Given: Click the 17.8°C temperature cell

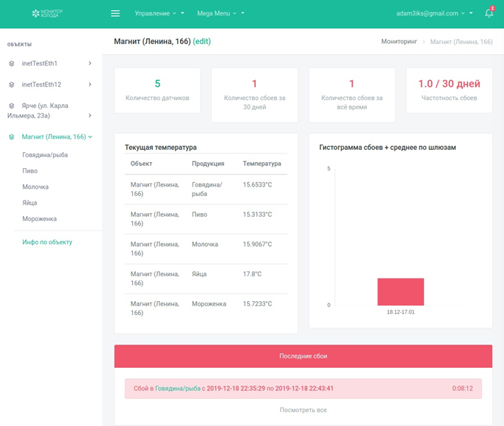Looking at the screenshot, I should coord(252,274).
